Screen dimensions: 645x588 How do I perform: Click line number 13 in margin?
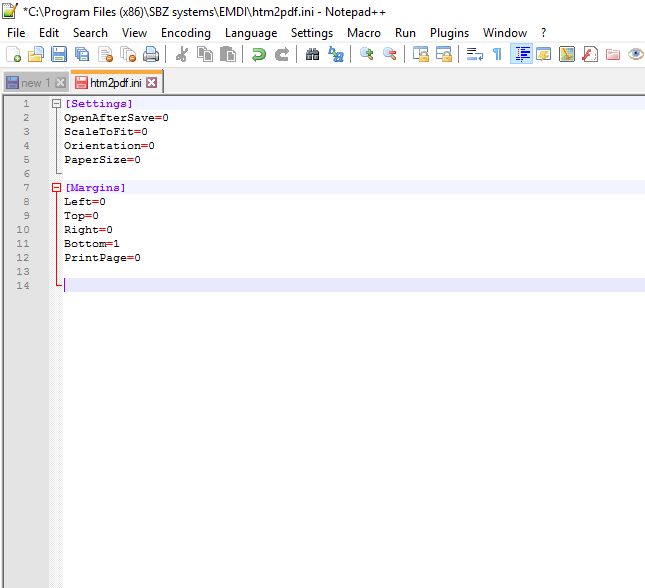(x=23, y=272)
